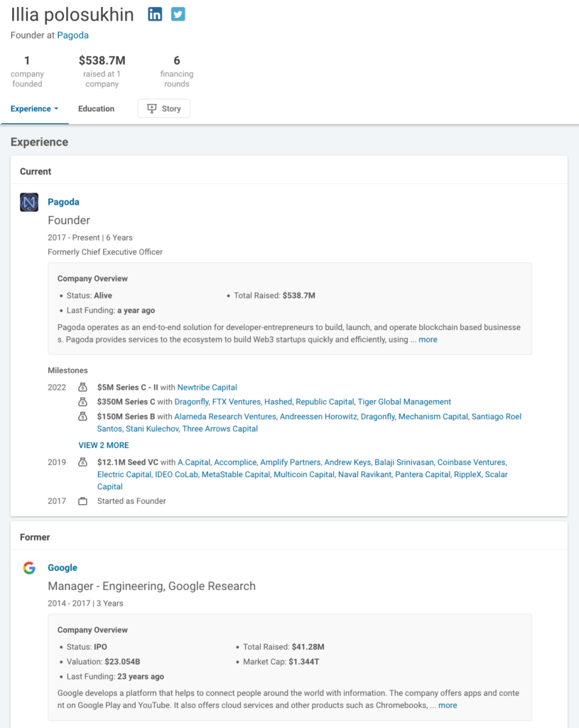The image size is (579, 728).
Task: Open RippleX investor link
Action: pos(467,474)
